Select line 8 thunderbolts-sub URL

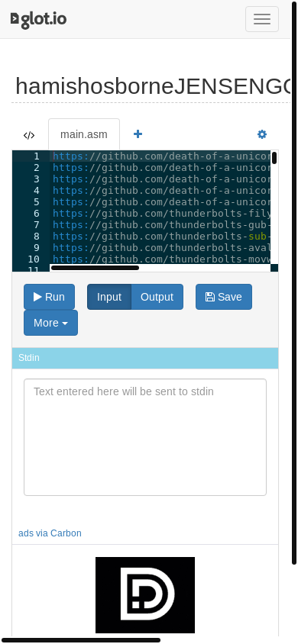coord(161,237)
